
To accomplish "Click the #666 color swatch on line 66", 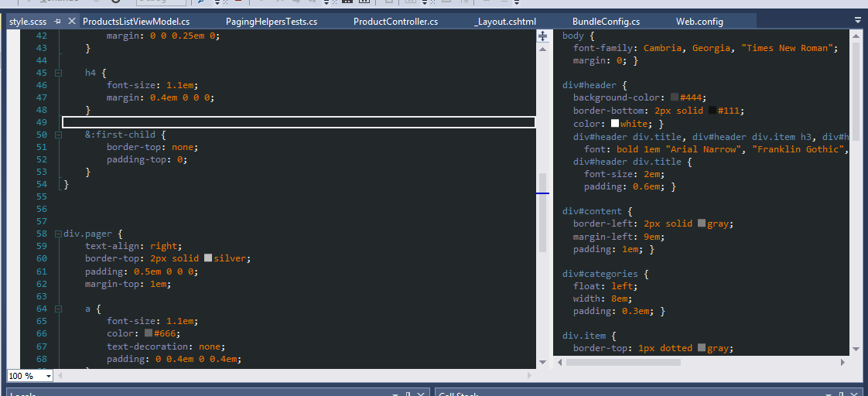I will 149,333.
